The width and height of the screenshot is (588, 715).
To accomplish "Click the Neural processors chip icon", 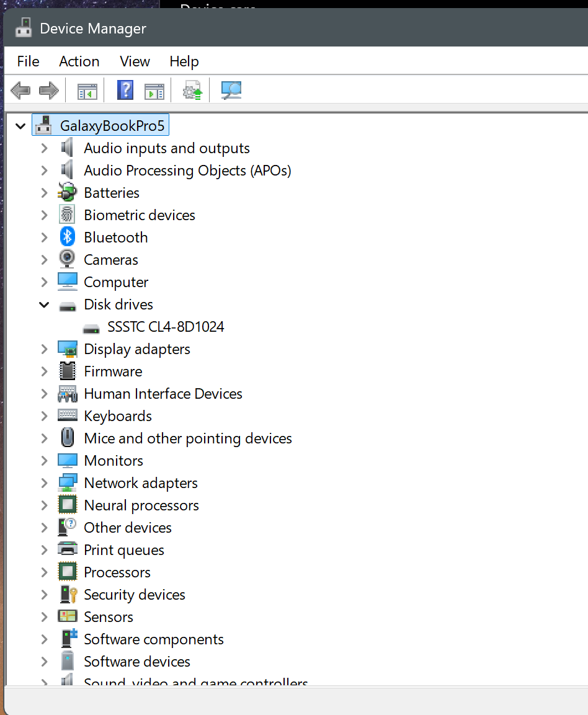I will coord(67,505).
